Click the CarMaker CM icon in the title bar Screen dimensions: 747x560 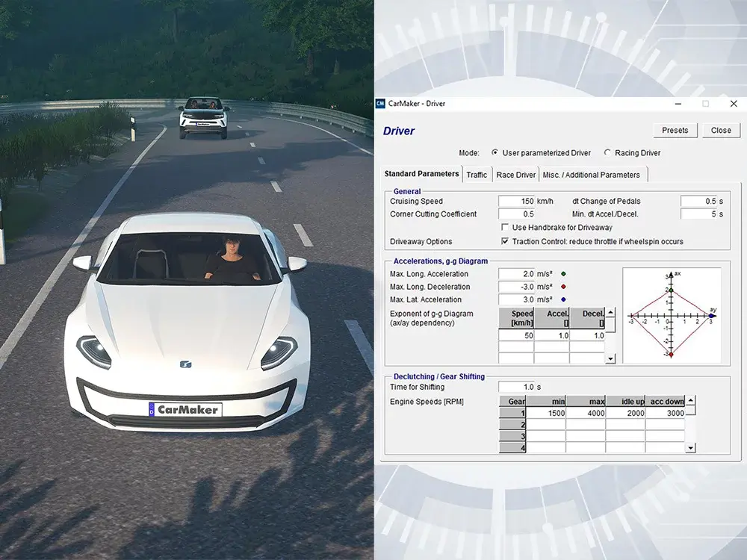[381, 104]
